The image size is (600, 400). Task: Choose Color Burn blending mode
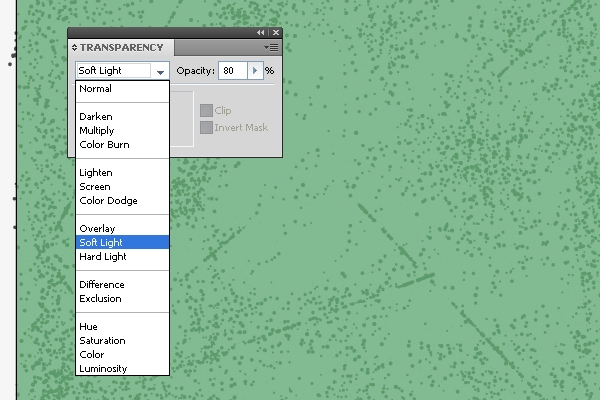pyautogui.click(x=122, y=145)
